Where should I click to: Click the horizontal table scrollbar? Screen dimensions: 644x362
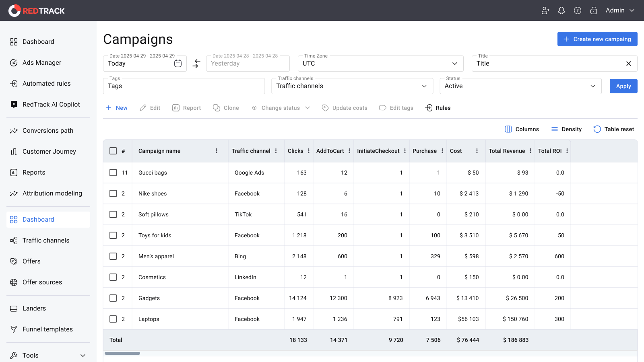click(122, 353)
